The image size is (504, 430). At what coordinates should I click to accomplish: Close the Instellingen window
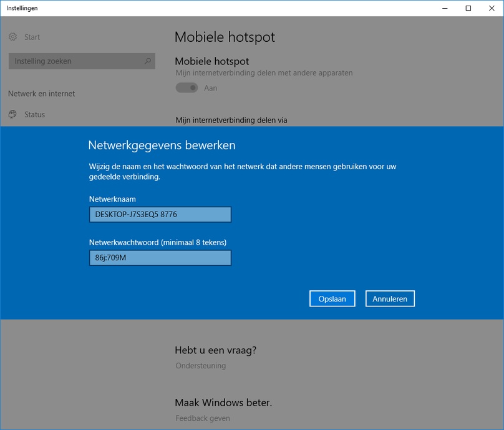pos(492,8)
